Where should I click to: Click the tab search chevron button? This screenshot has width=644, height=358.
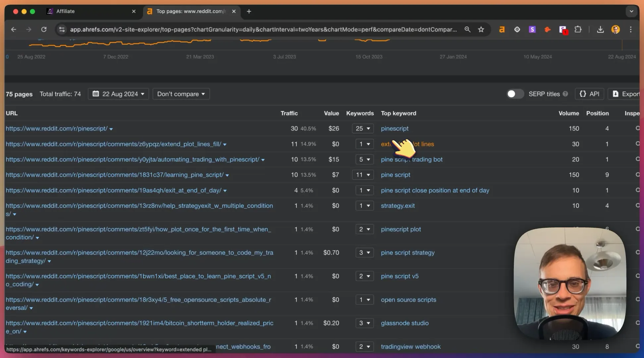(x=631, y=11)
